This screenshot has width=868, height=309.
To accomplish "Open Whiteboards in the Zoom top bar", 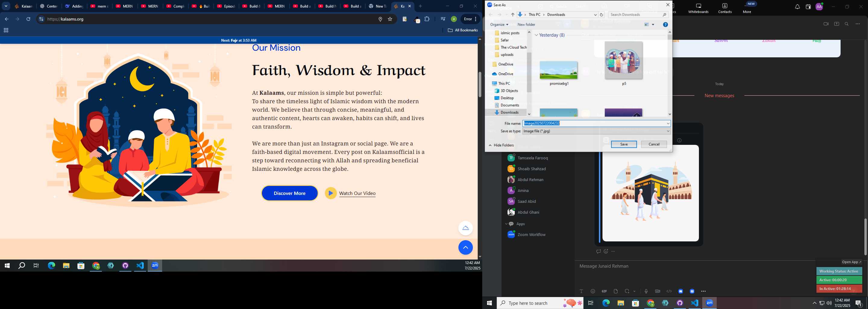I will click(x=698, y=8).
